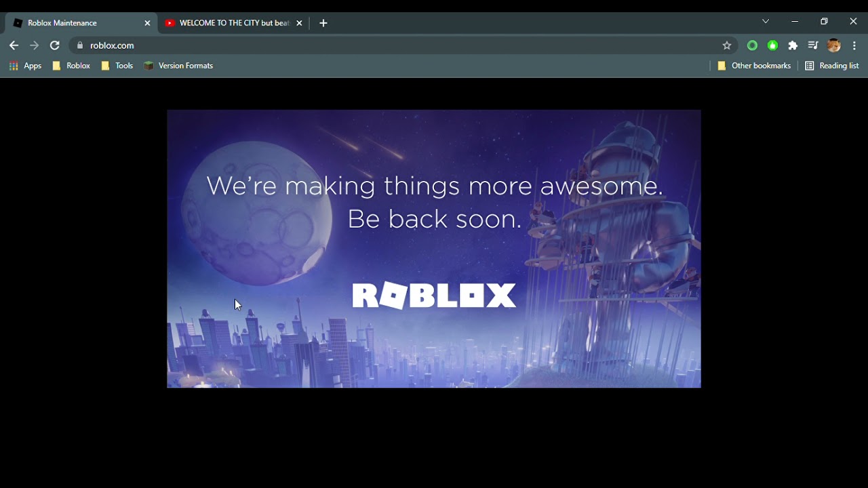The width and height of the screenshot is (868, 488).
Task: Bookmark this page with the star icon
Action: [727, 45]
